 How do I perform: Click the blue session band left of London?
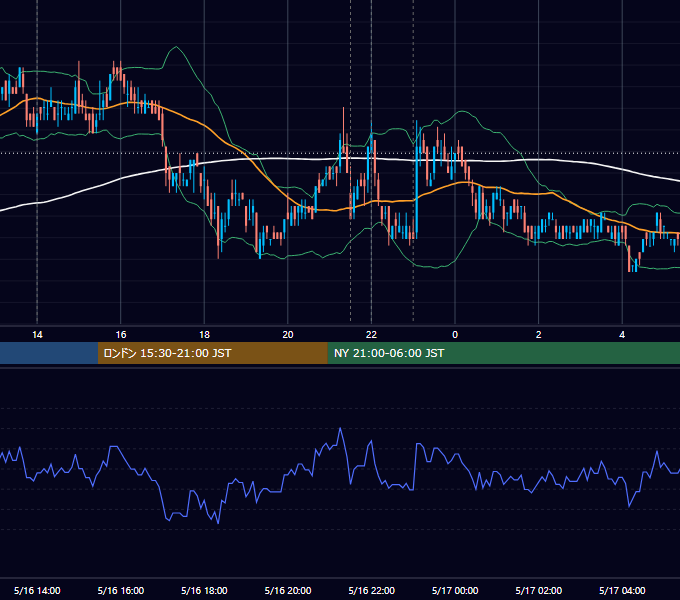coord(49,353)
